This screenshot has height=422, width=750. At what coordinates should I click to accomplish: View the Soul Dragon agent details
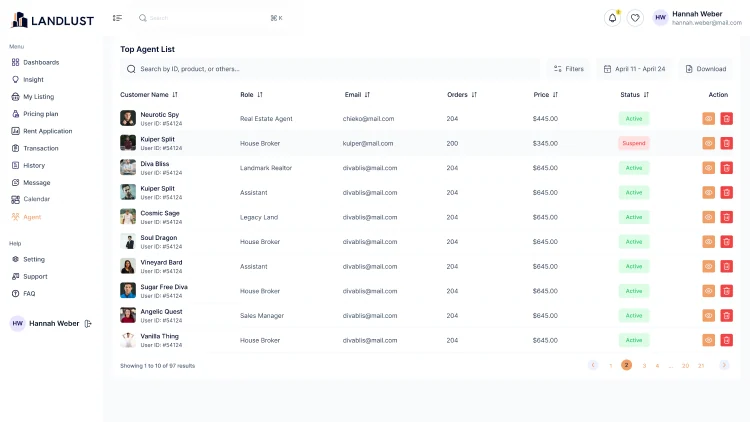point(708,242)
